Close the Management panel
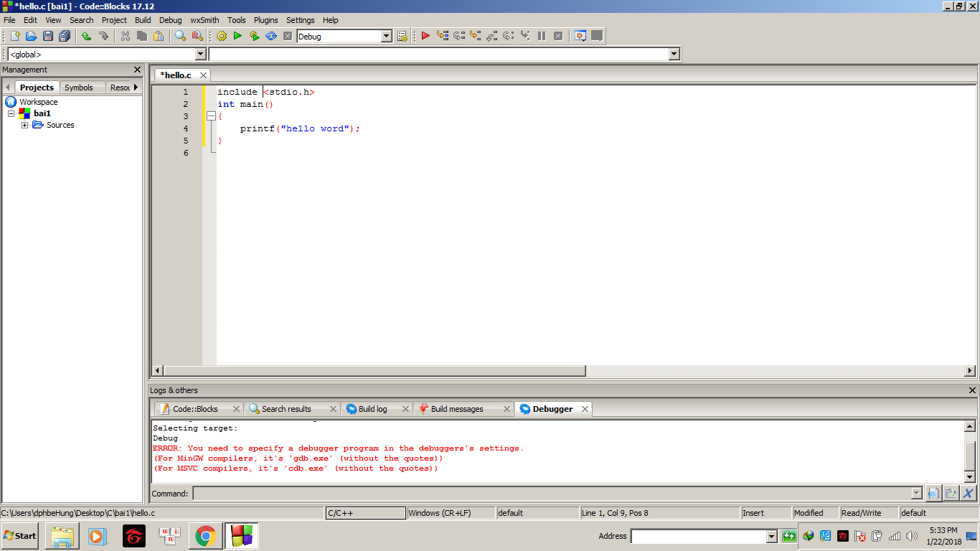The width and height of the screenshot is (980, 551). click(x=138, y=70)
